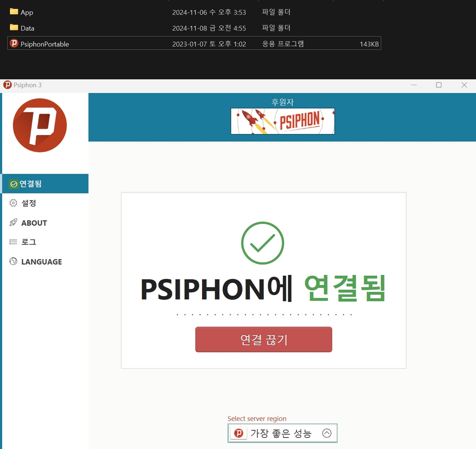This screenshot has width=476, height=449.
Task: Click the 응용 프로그램 type cell
Action: click(x=283, y=44)
